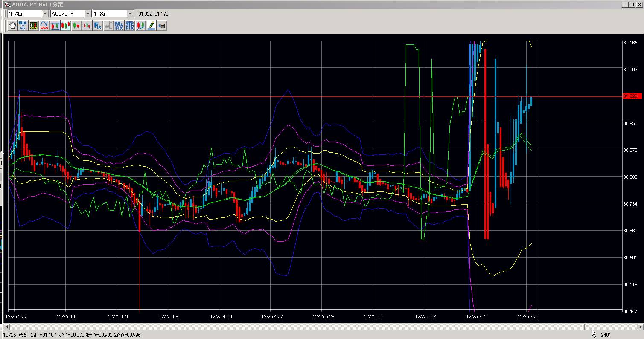
Task: Click the 安値=80.872 status bar value
Action: click(71, 335)
